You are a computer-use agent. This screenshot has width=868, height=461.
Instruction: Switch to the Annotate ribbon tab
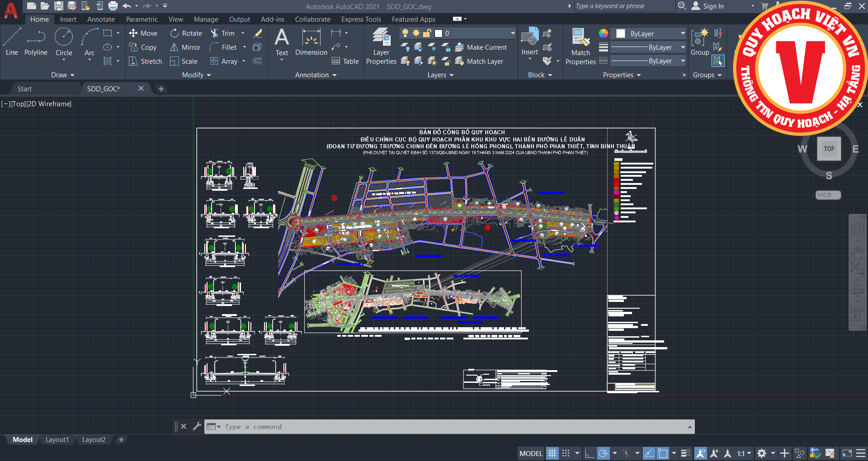click(101, 19)
